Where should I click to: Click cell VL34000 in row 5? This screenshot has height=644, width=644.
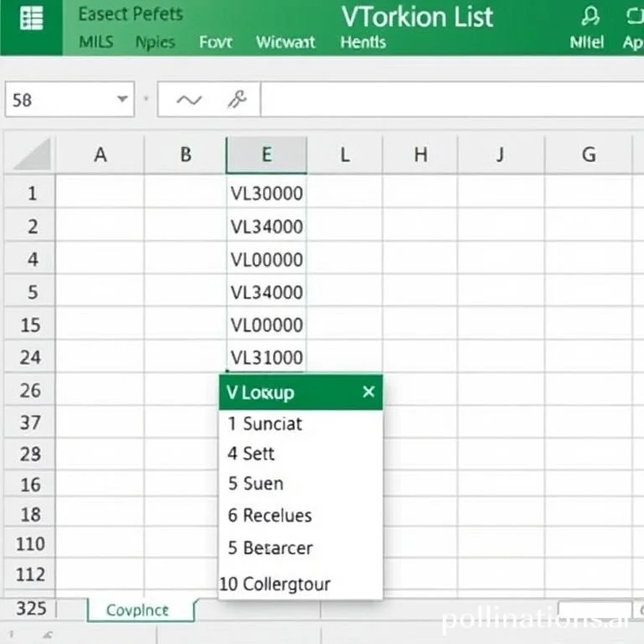(x=267, y=292)
